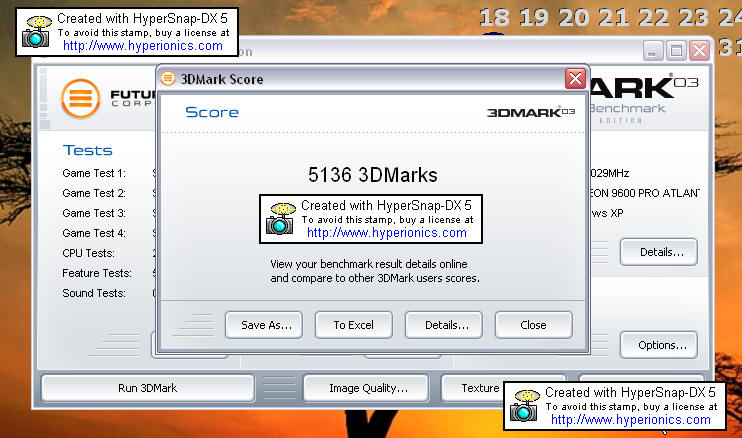Viewport: 742px width, 438px height.
Task: Click system Details button in main window
Action: (x=659, y=252)
